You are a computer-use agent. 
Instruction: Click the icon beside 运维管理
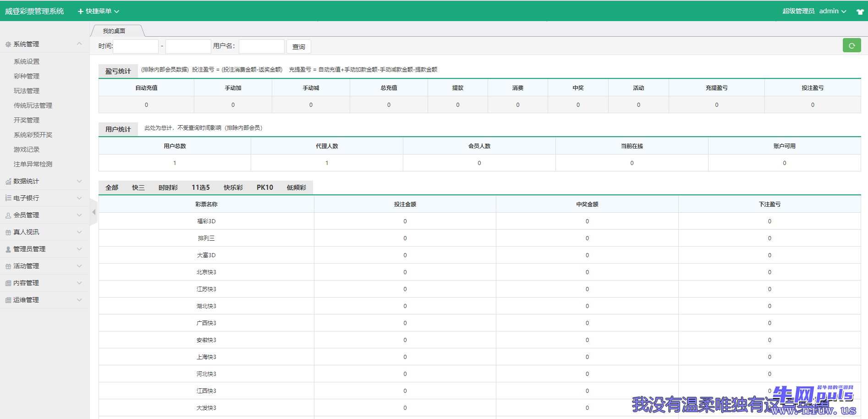click(x=8, y=300)
